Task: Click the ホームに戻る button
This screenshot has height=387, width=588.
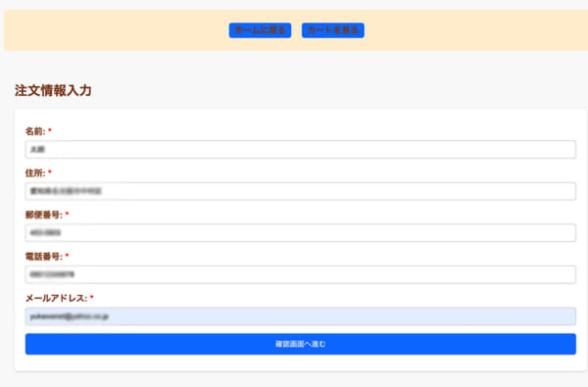Action: [260, 30]
